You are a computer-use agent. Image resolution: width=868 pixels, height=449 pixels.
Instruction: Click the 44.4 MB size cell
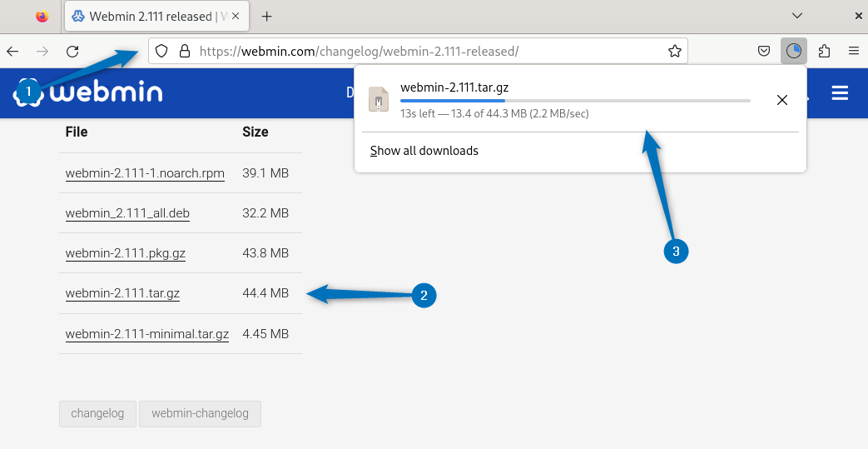coord(265,292)
